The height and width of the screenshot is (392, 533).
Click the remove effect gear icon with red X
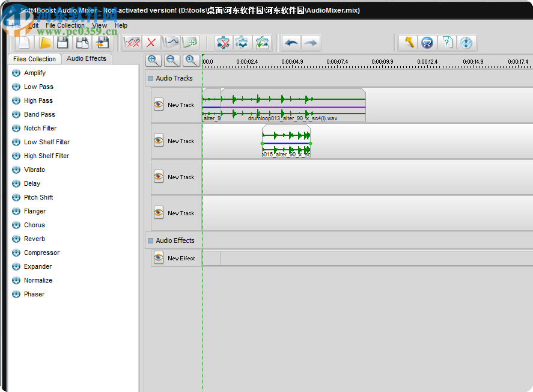click(224, 43)
